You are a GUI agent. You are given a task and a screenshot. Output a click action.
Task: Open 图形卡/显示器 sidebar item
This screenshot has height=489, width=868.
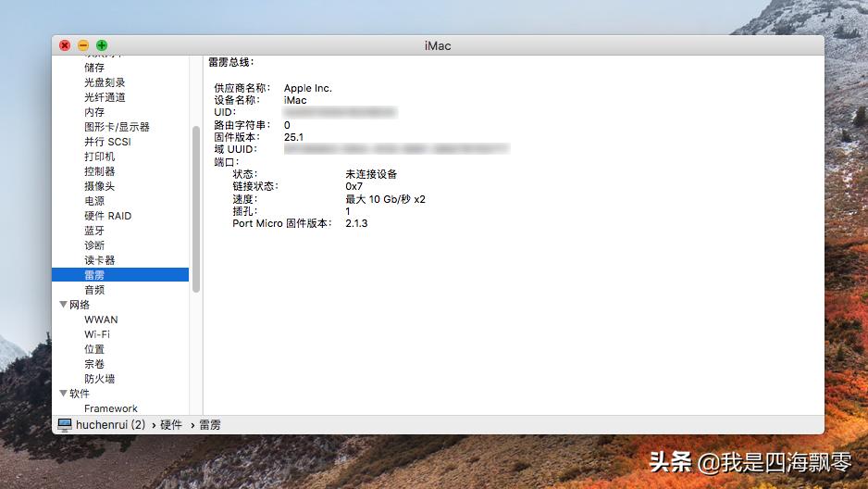coord(117,127)
